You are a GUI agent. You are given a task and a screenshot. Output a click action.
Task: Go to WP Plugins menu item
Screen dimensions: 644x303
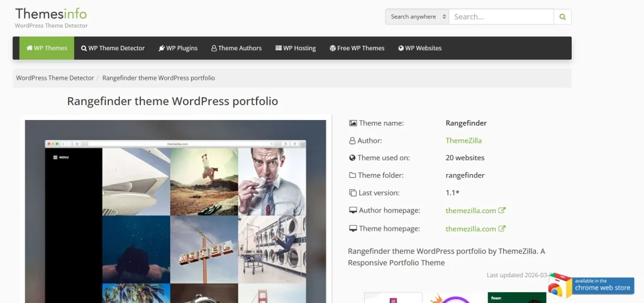[178, 48]
